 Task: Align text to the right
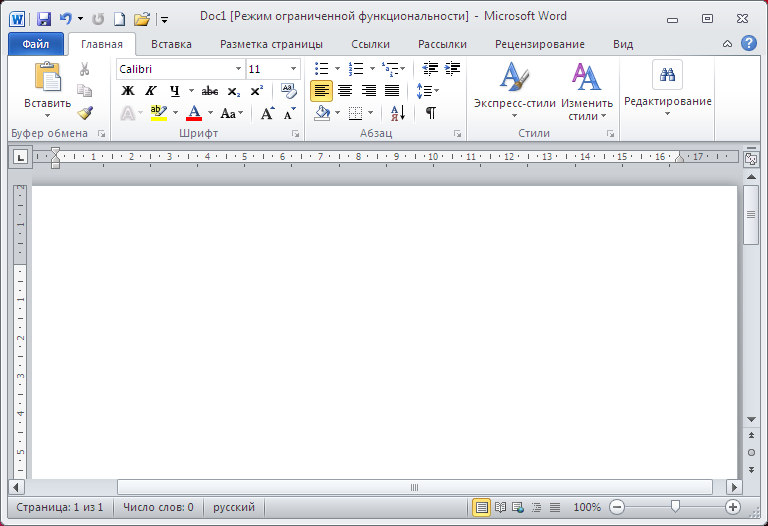click(368, 91)
